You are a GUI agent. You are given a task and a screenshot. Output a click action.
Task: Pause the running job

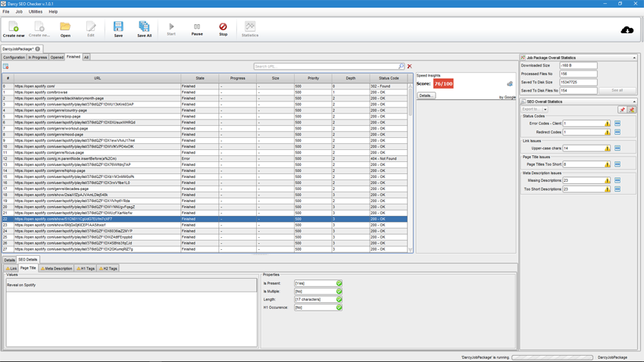pyautogui.click(x=197, y=30)
